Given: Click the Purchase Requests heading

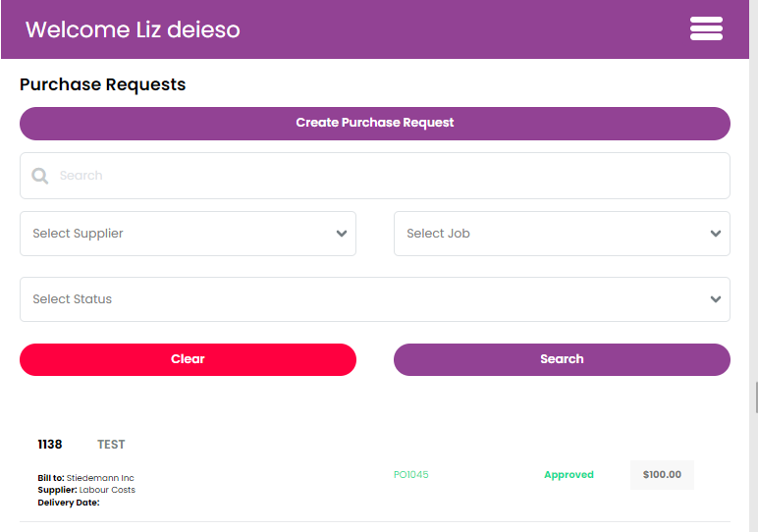Looking at the screenshot, I should coord(102,84).
